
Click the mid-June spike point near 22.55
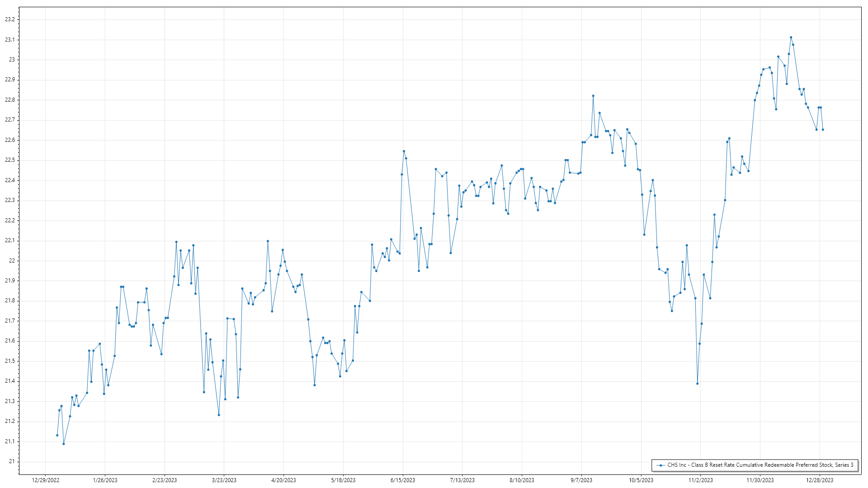(x=404, y=151)
